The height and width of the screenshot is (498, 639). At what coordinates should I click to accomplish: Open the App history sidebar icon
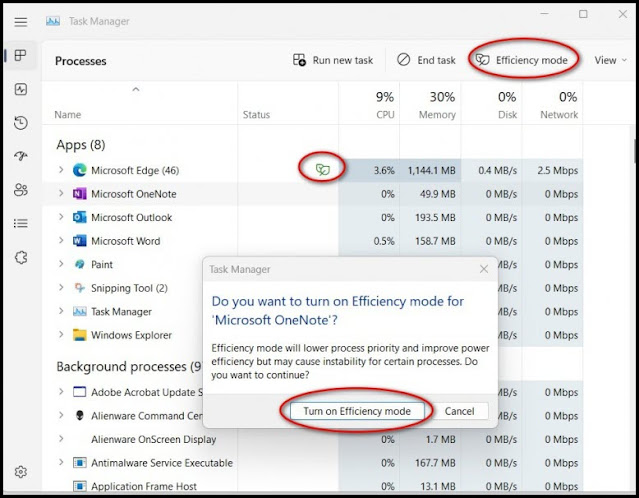20,123
